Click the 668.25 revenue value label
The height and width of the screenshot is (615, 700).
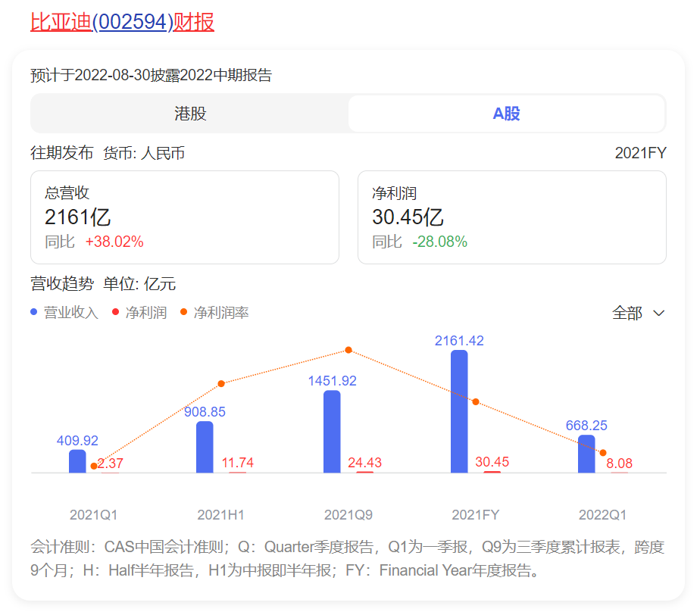coord(586,426)
